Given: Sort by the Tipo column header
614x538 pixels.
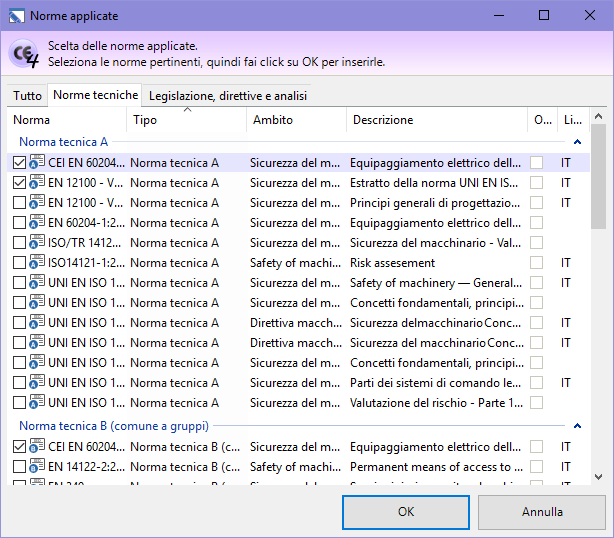Looking at the screenshot, I should 187,120.
